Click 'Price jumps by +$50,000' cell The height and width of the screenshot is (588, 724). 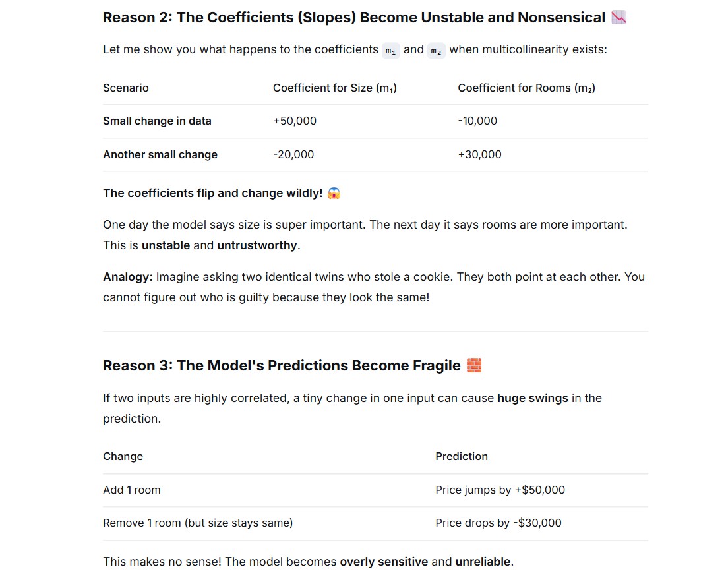tap(500, 490)
